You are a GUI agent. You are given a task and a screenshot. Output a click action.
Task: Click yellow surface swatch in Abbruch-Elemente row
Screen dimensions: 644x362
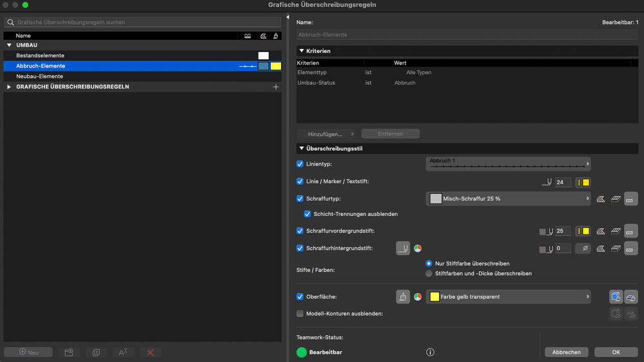[x=276, y=66]
